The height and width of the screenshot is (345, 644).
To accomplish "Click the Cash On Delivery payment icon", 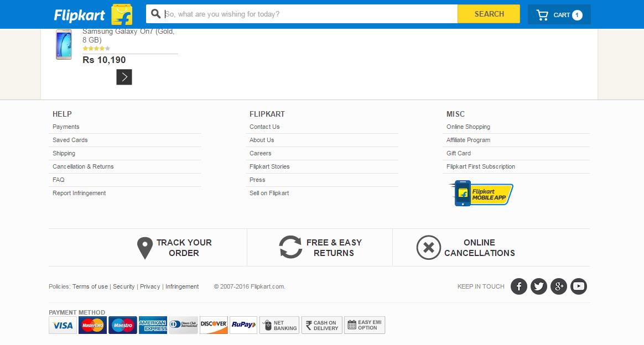I will (321, 325).
